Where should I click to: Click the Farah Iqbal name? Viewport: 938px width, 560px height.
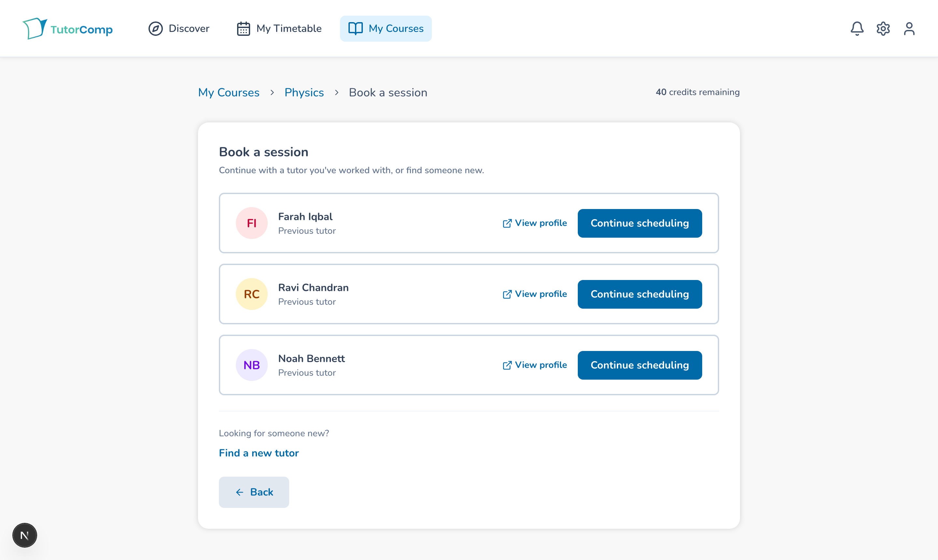point(305,217)
